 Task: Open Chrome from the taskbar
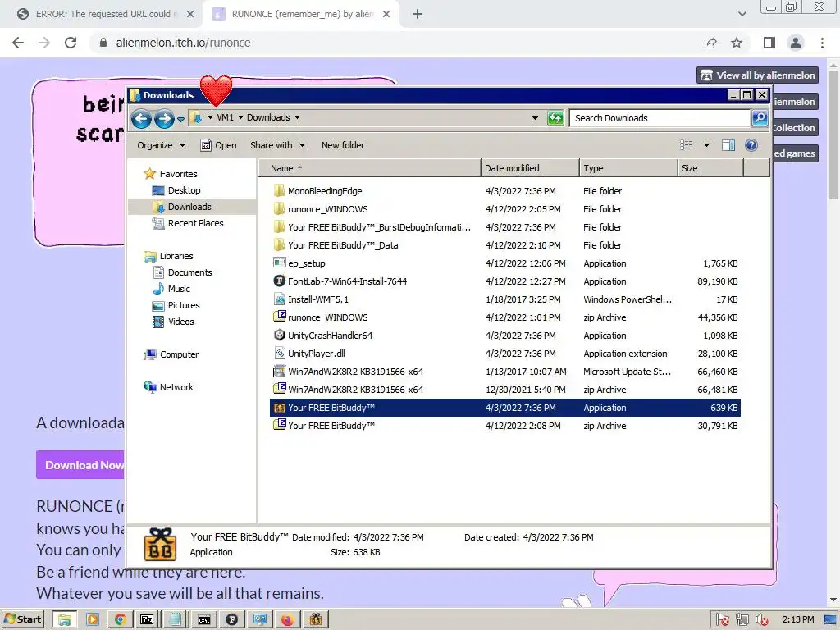[120, 620]
